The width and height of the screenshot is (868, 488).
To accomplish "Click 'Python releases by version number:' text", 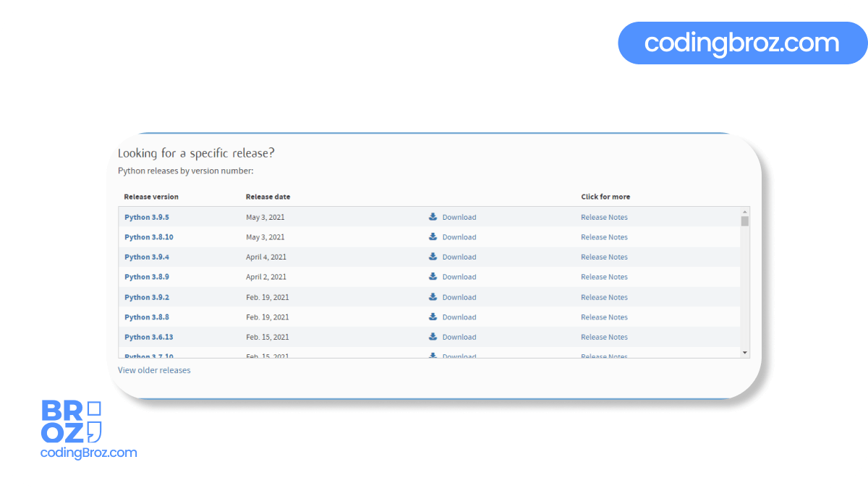I will (186, 171).
